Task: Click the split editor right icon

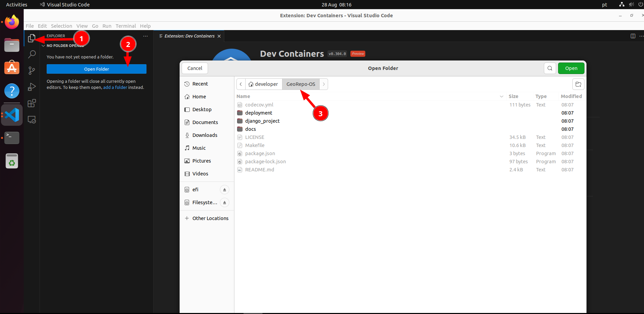Action: (x=633, y=36)
